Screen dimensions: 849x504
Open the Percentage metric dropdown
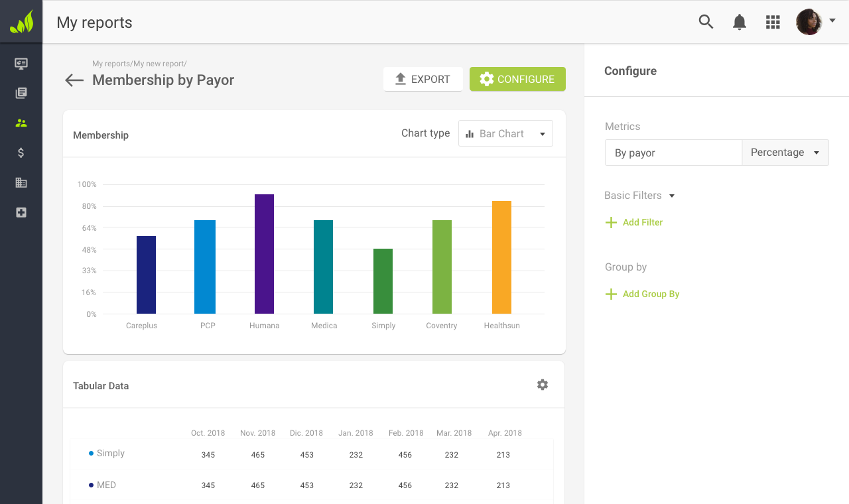click(785, 153)
